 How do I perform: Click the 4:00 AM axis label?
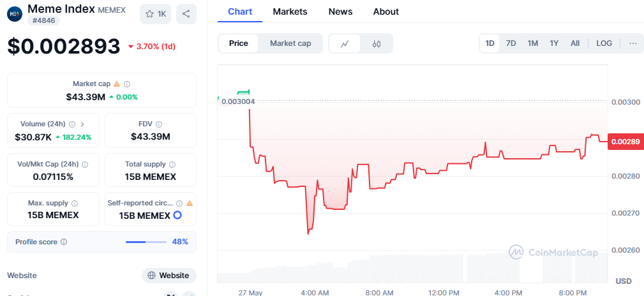[x=315, y=292]
